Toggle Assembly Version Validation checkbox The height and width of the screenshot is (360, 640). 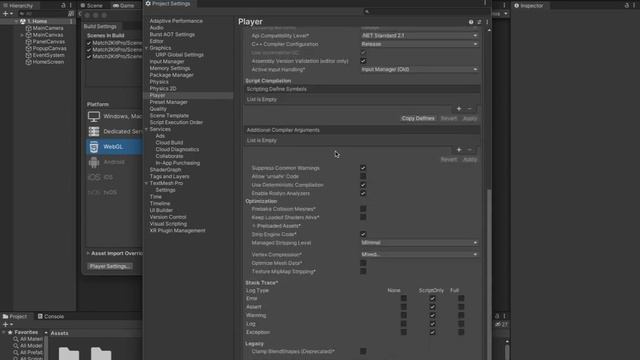coord(363,61)
